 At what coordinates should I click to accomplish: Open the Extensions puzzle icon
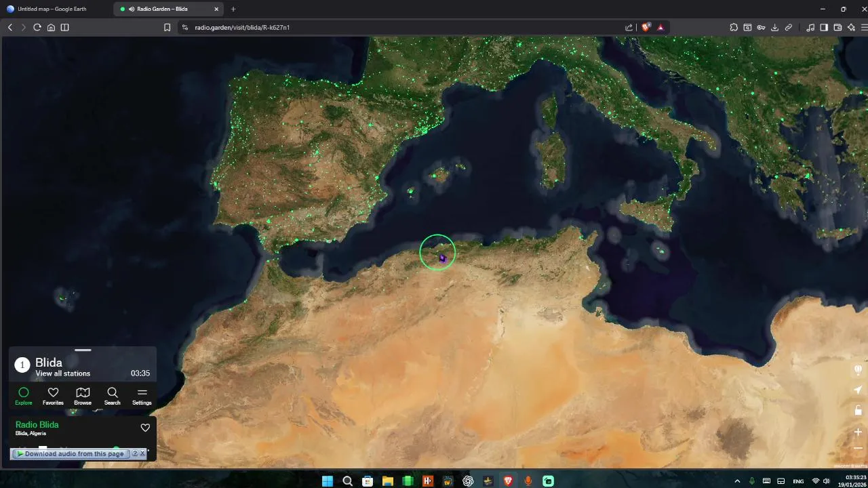(734, 27)
